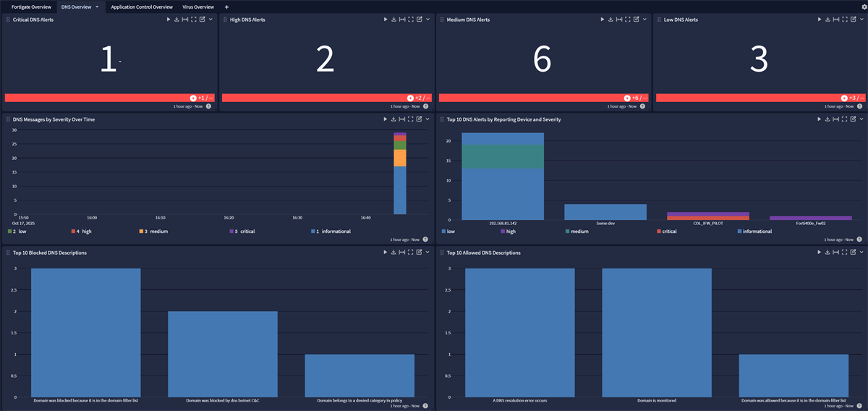
Task: Expand Critical DNS Alerts widget options chevron
Action: [x=210, y=20]
